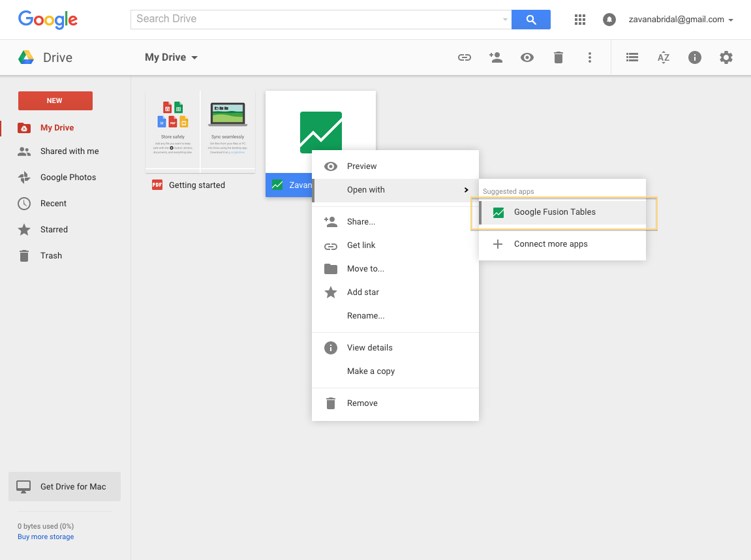This screenshot has width=751, height=560.
Task: Click the blue search magnifier button
Action: pyautogui.click(x=530, y=20)
